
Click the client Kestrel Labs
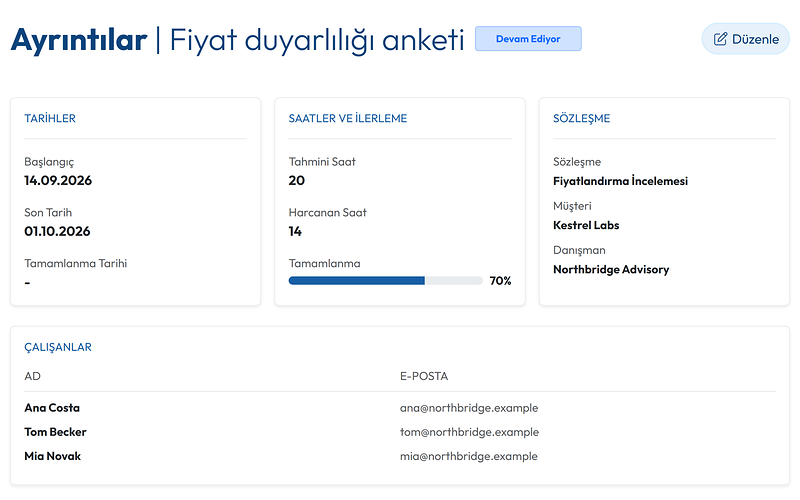[586, 225]
